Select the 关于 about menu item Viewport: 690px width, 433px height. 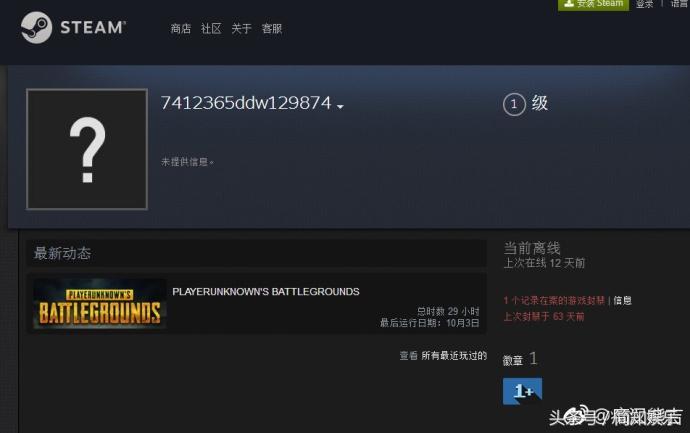(x=241, y=29)
